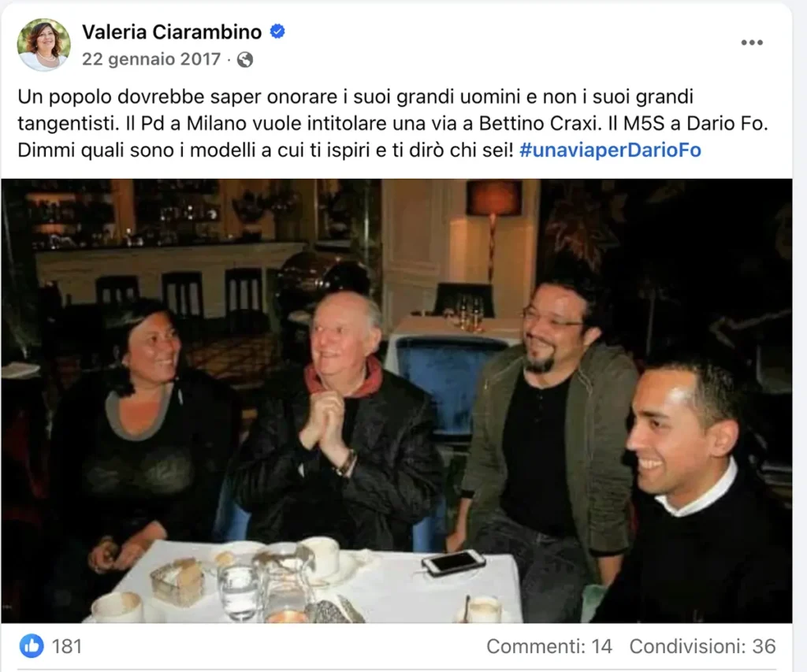Click the glass of water in photo
The image size is (807, 672).
238,592
